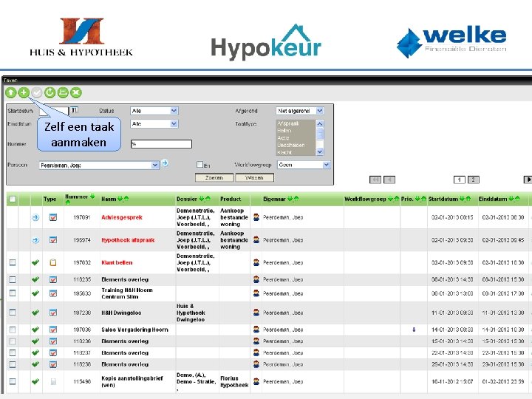
Task: Click the blue arrow icon beside Persoon dropdown
Action: (165, 163)
